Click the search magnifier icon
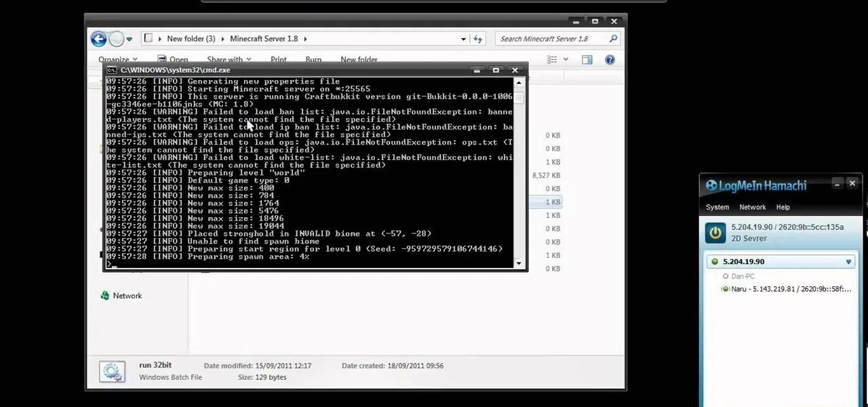The height and width of the screenshot is (407, 868). click(x=614, y=39)
